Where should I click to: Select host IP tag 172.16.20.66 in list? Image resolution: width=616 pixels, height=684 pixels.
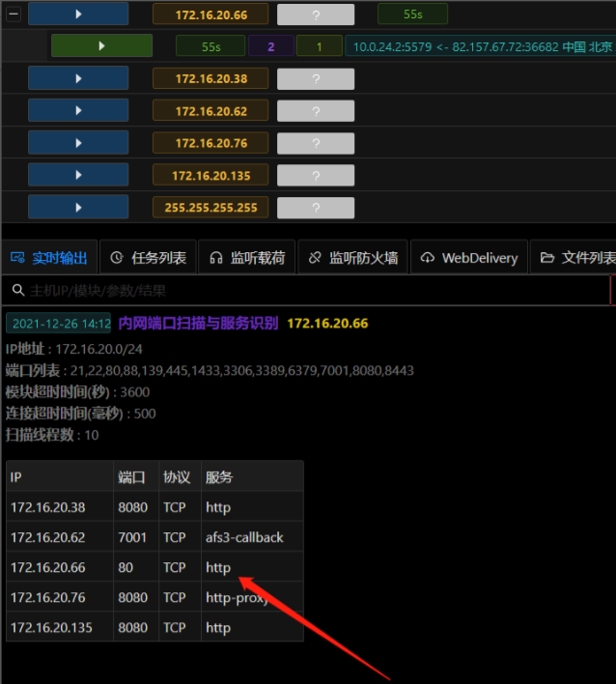211,14
